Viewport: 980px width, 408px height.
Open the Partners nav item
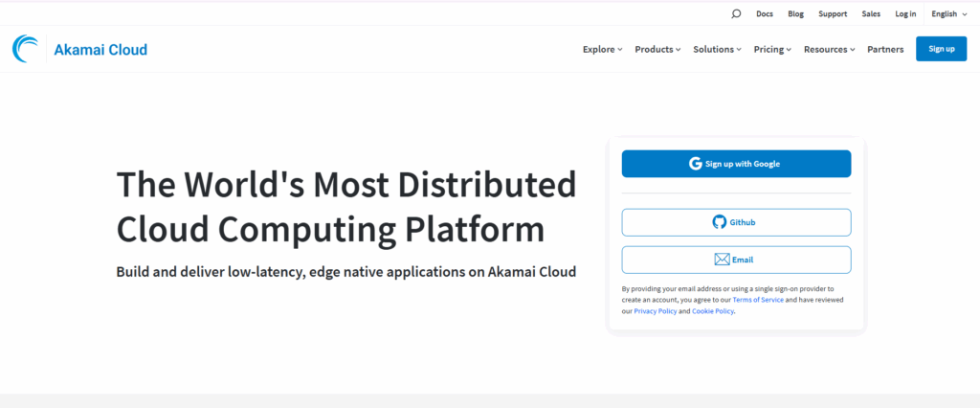click(x=885, y=50)
